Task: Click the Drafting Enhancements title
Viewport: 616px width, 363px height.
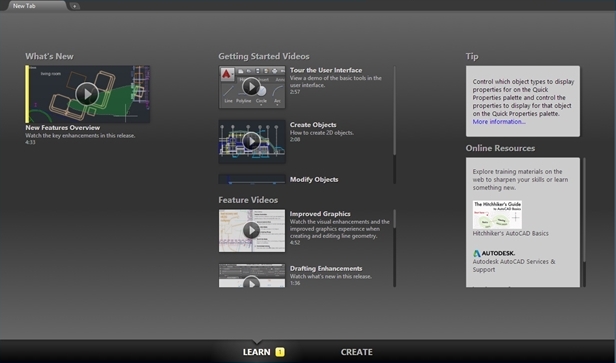Action: [326, 269]
